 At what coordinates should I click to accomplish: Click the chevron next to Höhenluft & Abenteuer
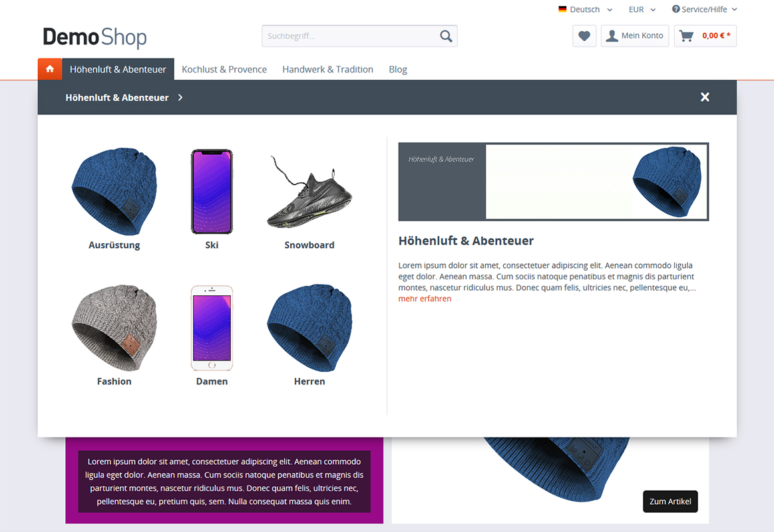180,98
